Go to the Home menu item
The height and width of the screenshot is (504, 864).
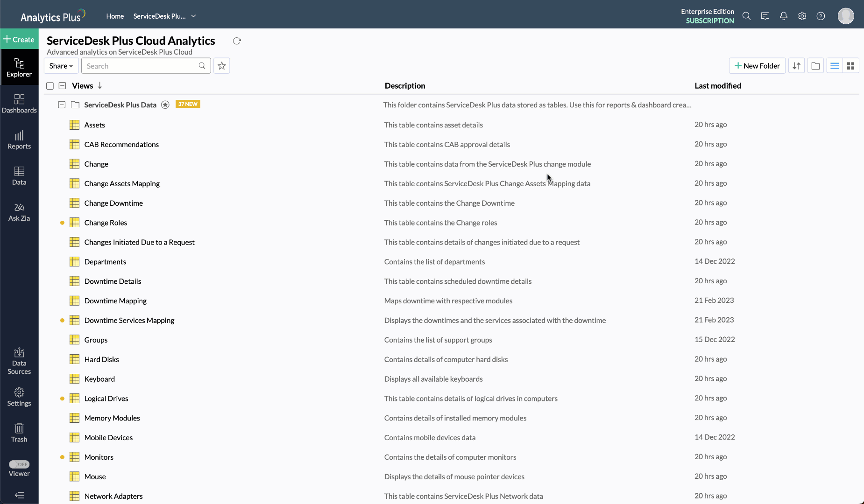115,16
